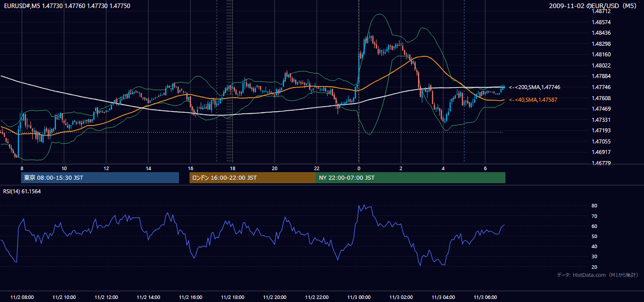Click price axis value 1.48160
Viewport: 644px width, 302px height.
(601, 54)
